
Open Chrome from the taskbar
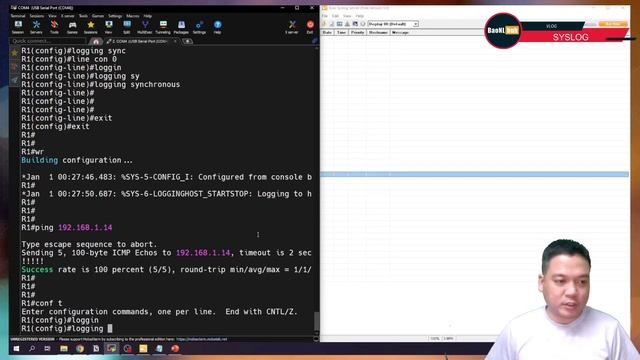[80, 349]
